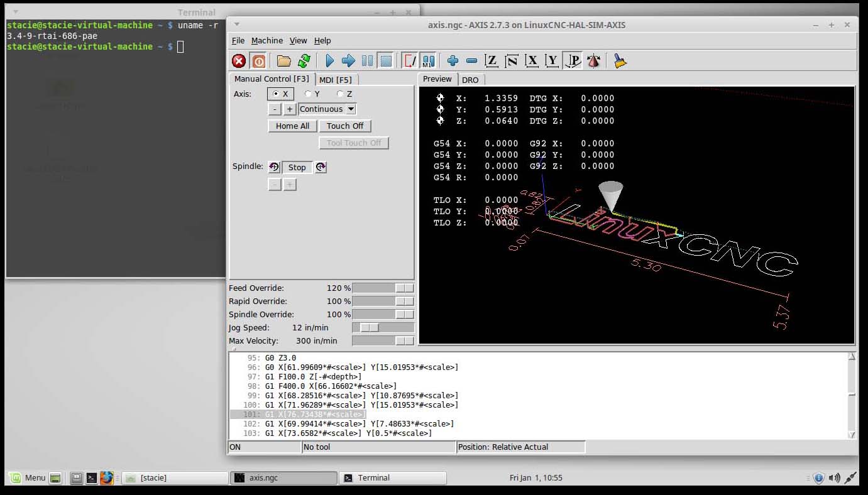Stop program execution square icon
The image size is (868, 495).
[x=386, y=61]
